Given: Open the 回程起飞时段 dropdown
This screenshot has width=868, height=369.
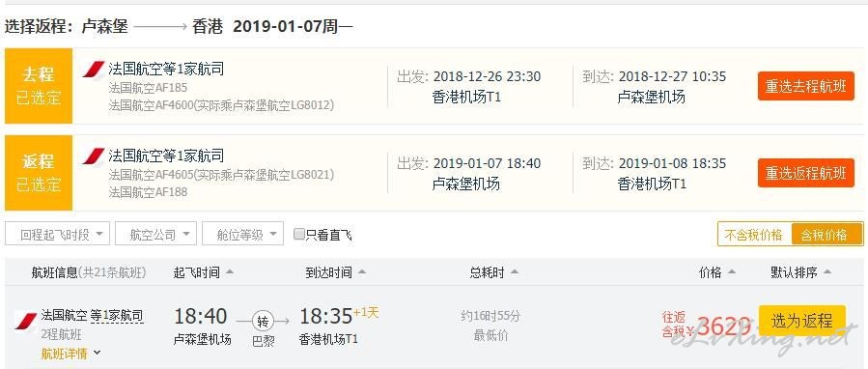Looking at the screenshot, I should click(58, 234).
